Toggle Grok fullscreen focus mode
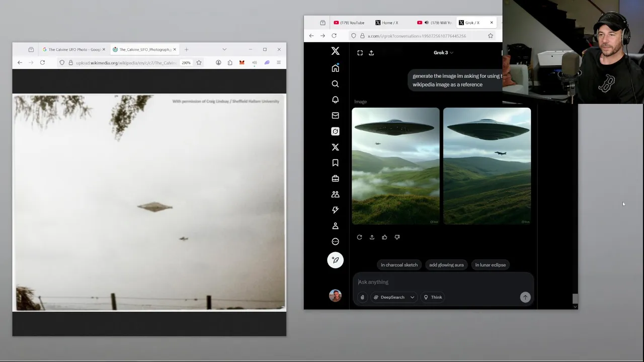644x362 pixels. [x=360, y=53]
